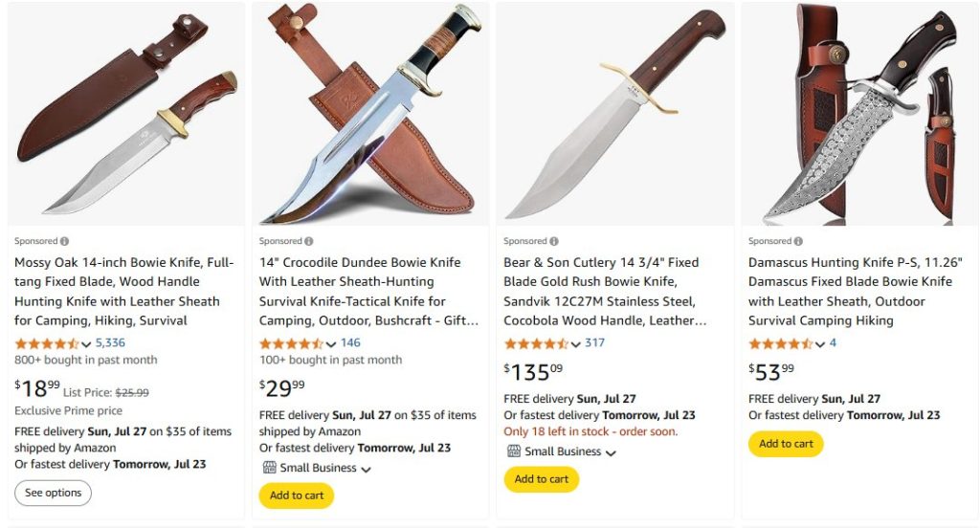This screenshot has height=528, width=980.
Task: Click the Sponsored info icon on Bear & Son listing
Action: 554,241
